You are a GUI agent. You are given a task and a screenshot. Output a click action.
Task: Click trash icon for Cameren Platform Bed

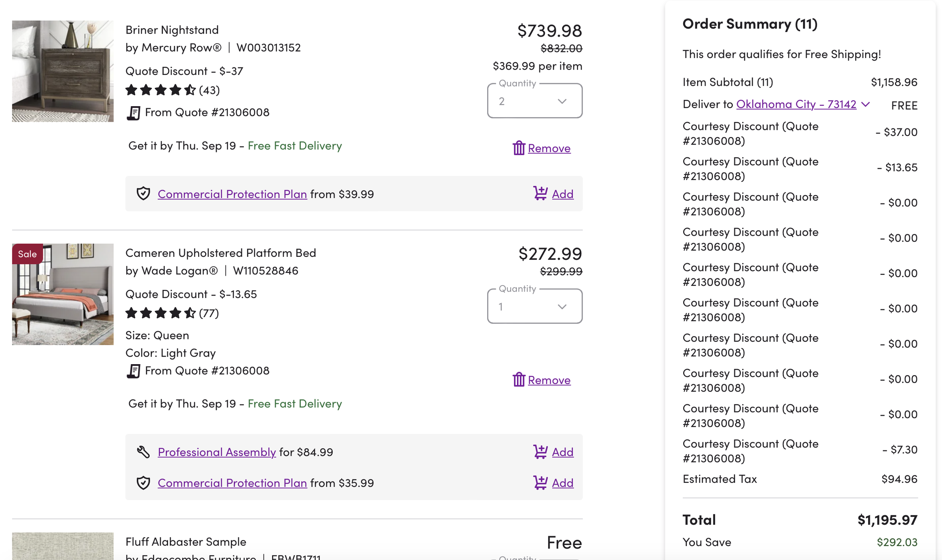(518, 380)
